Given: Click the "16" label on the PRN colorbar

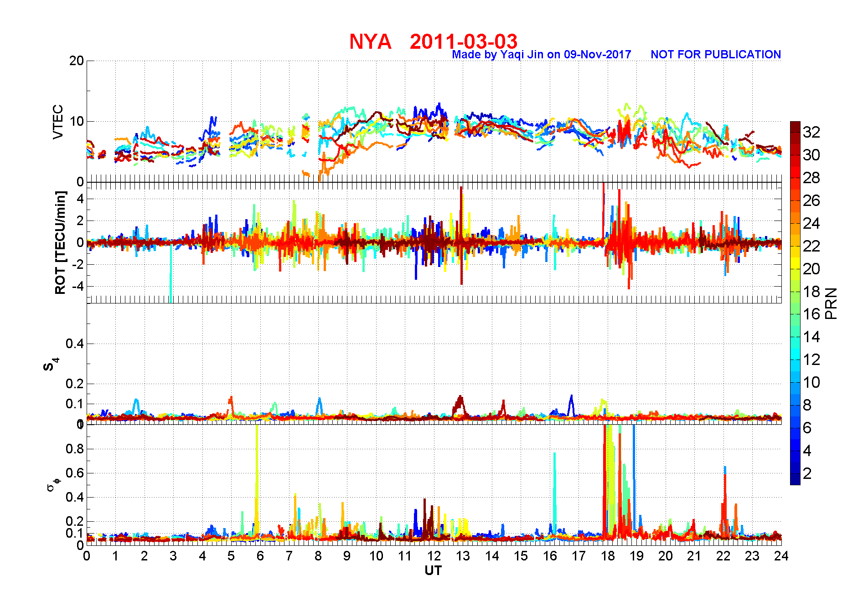Looking at the screenshot, I should (811, 314).
